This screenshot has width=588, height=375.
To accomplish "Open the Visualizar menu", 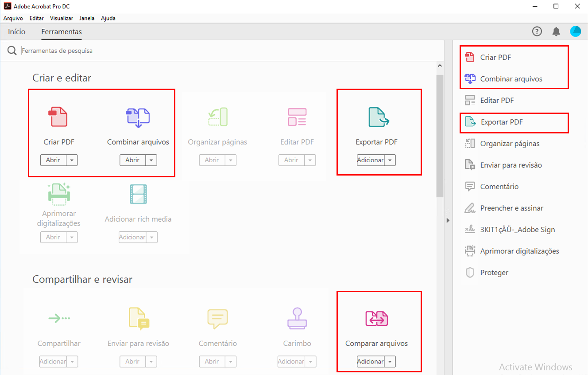I will click(62, 18).
